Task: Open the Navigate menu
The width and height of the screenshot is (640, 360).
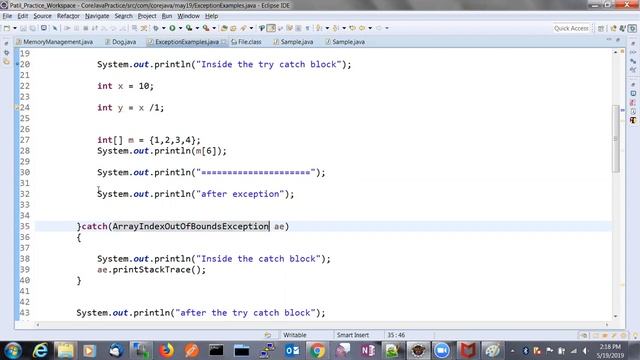Action: 97,16
